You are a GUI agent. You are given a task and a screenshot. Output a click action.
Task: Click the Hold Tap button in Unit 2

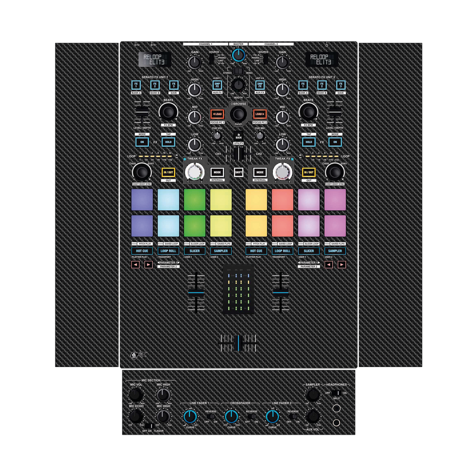[309, 142]
